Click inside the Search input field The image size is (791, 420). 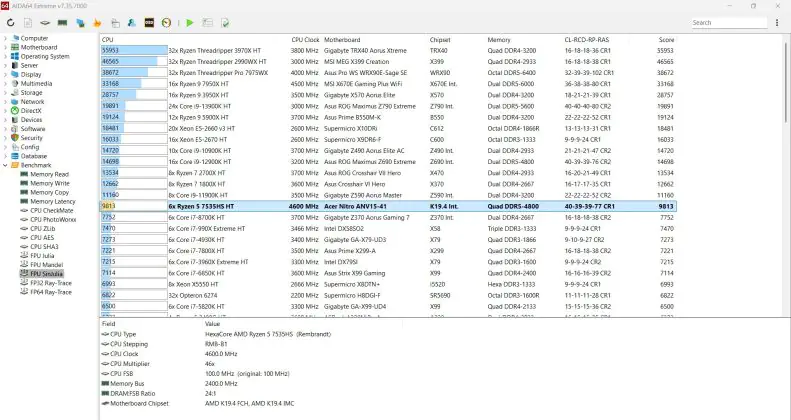[728, 23]
